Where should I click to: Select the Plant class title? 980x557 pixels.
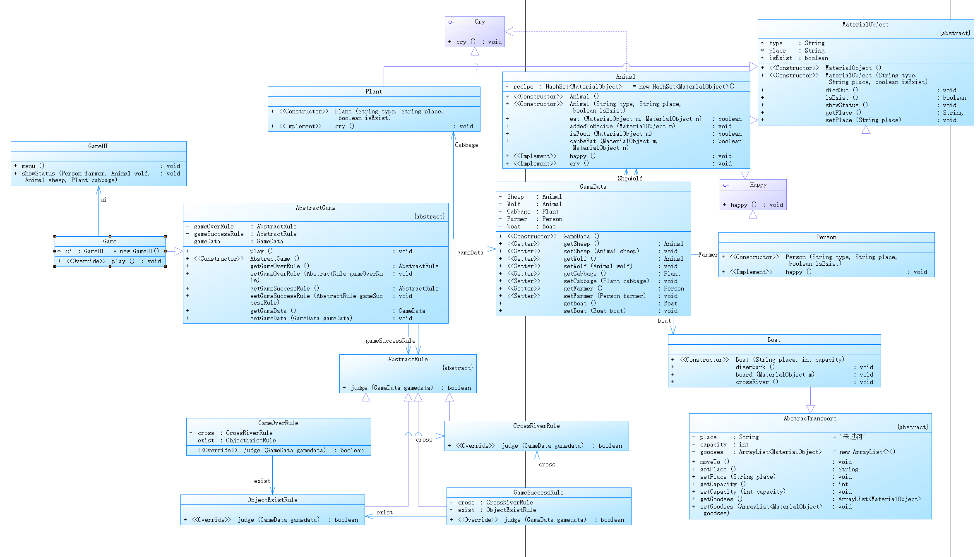click(374, 91)
